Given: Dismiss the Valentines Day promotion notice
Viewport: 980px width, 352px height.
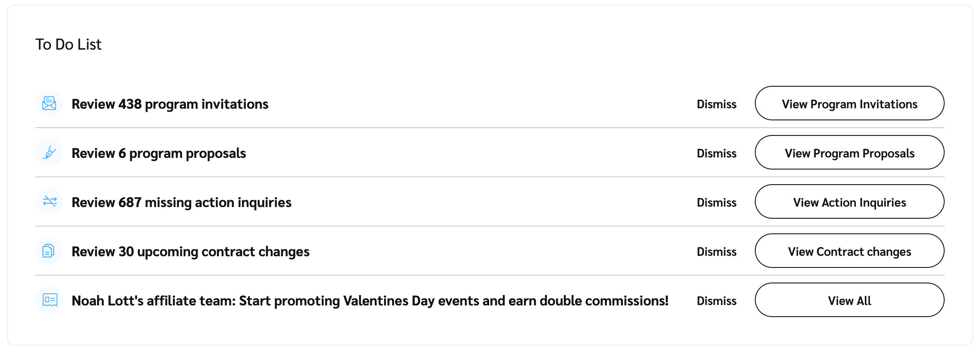Looking at the screenshot, I should [716, 301].
